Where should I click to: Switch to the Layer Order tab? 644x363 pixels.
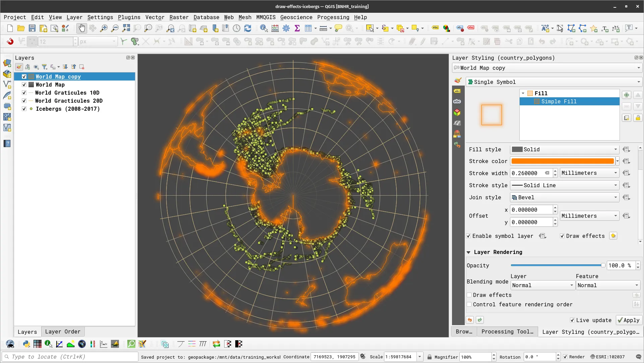pos(63,331)
